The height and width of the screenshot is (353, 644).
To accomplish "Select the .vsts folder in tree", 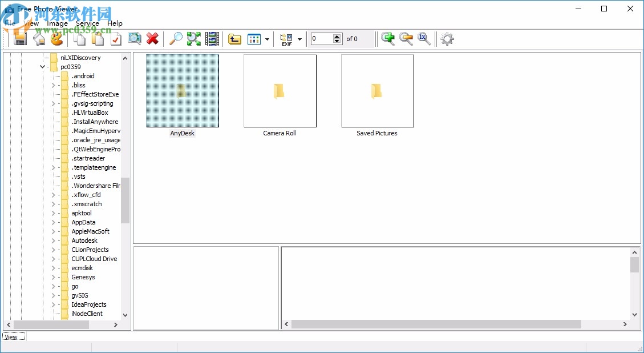I will [79, 176].
